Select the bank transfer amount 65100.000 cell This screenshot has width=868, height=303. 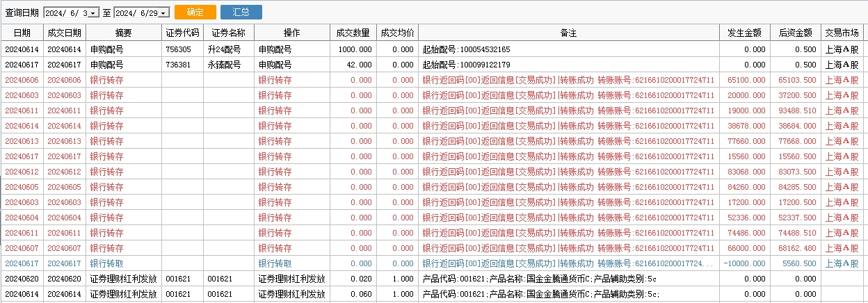tap(746, 80)
